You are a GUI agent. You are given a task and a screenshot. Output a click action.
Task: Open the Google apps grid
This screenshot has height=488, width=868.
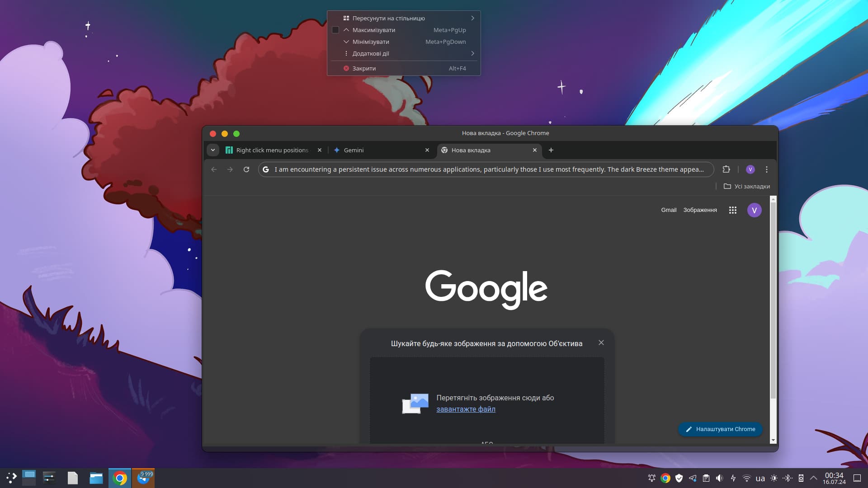coord(732,210)
